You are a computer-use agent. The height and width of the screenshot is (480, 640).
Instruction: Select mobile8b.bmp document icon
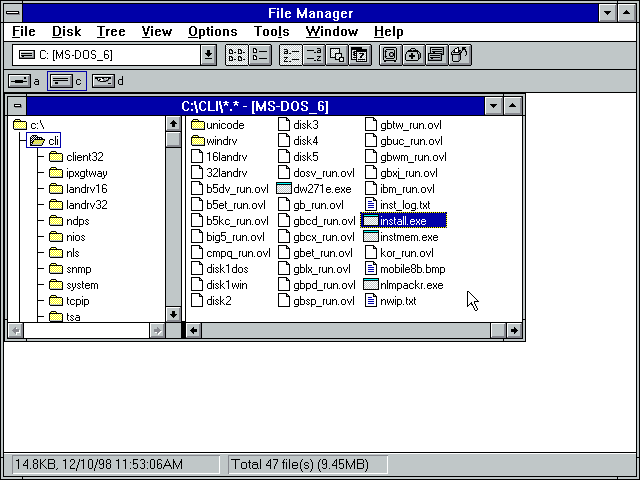(371, 269)
